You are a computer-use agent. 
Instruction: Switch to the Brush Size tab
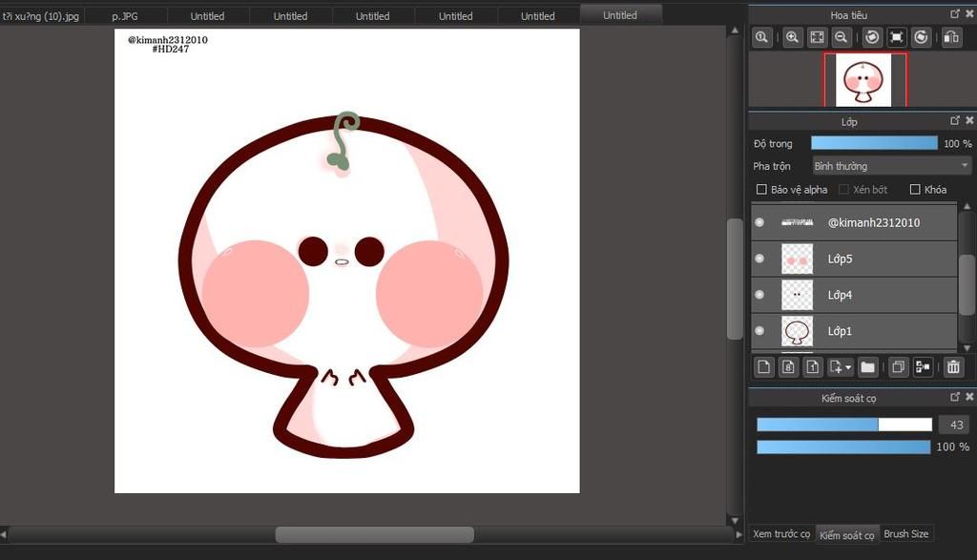tap(906, 534)
